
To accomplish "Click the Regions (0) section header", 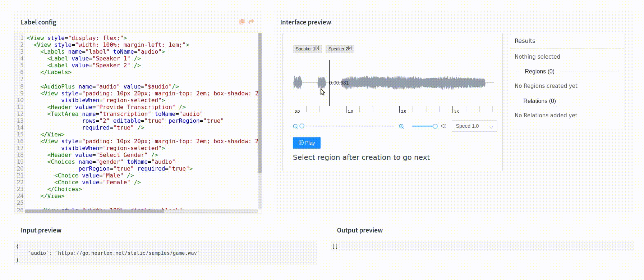I will [x=539, y=71].
